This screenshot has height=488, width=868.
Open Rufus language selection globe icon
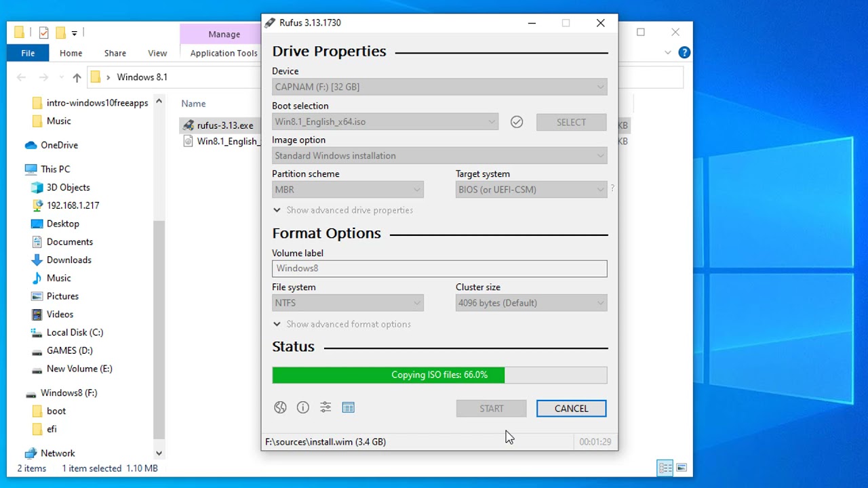(280, 407)
